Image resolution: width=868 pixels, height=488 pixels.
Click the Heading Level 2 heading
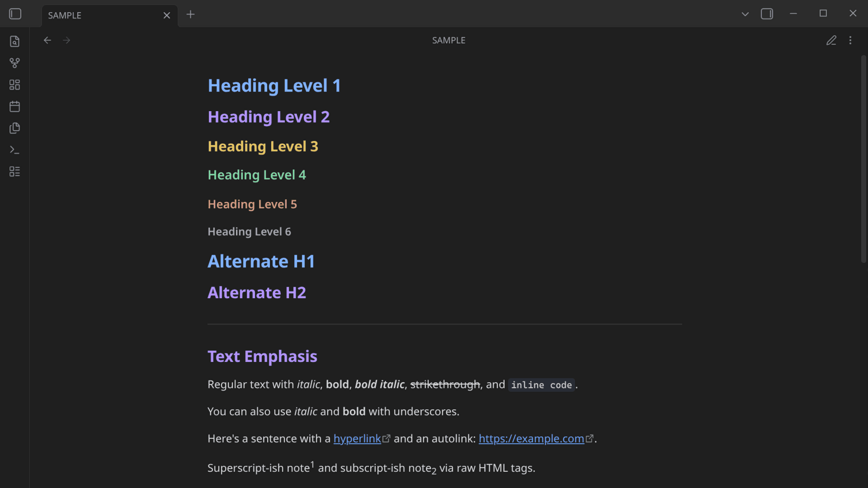(269, 117)
